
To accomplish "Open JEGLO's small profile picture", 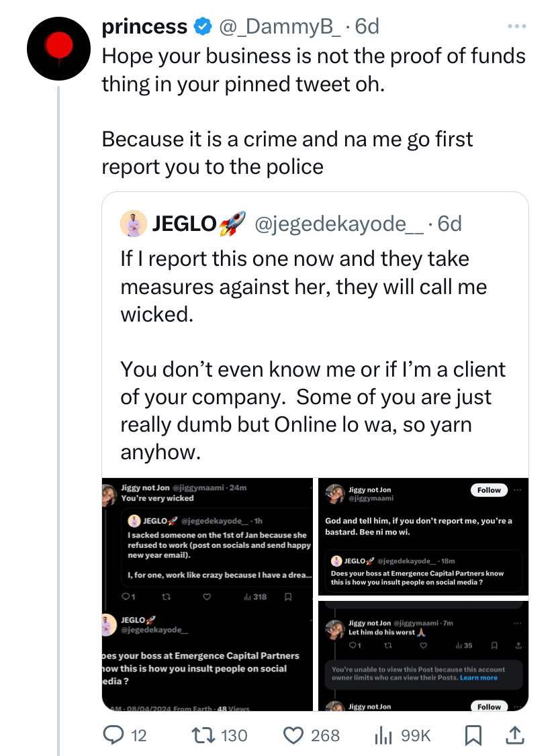I will click(133, 224).
